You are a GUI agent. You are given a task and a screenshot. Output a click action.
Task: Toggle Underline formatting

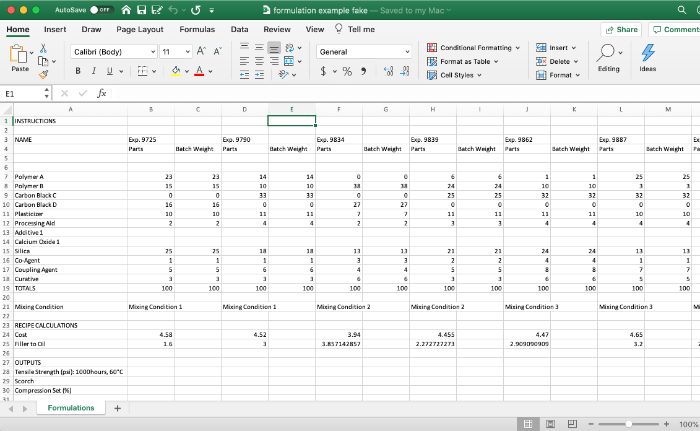109,71
